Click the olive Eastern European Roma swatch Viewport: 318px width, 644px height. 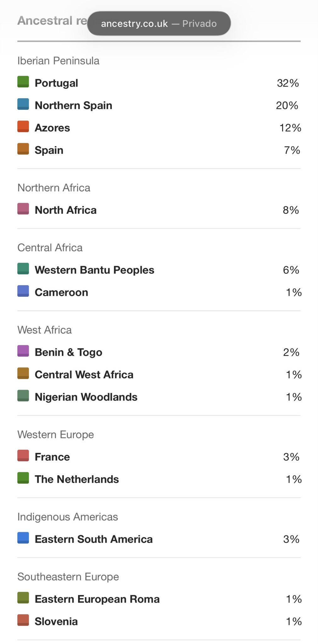tap(23, 598)
